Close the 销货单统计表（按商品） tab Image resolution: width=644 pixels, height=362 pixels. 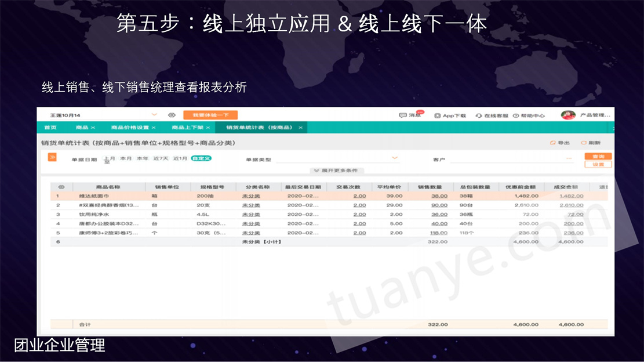301,128
